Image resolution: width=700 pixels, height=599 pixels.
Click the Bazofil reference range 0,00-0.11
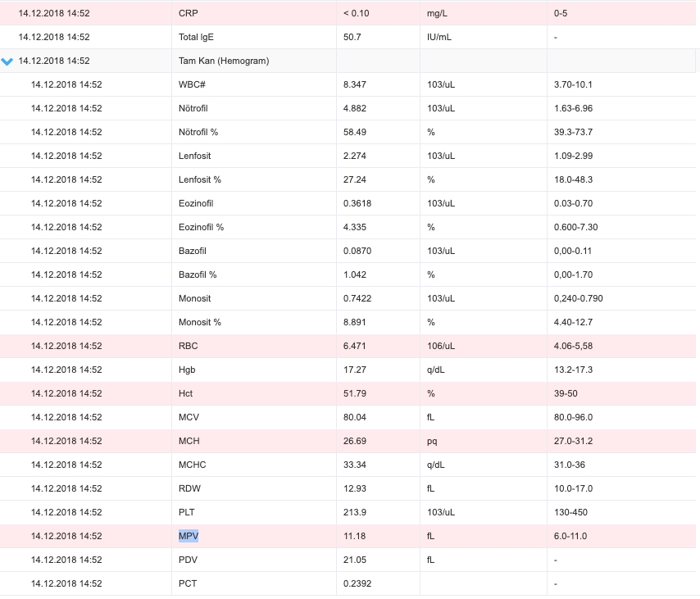point(573,251)
